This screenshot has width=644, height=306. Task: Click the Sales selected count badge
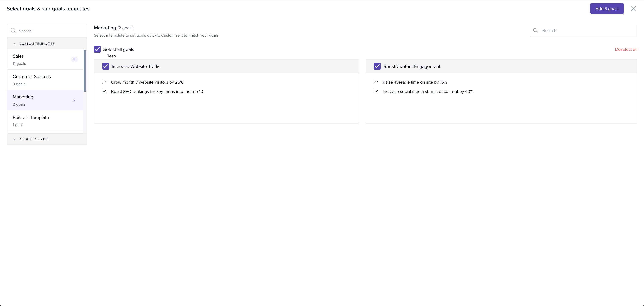point(74,59)
